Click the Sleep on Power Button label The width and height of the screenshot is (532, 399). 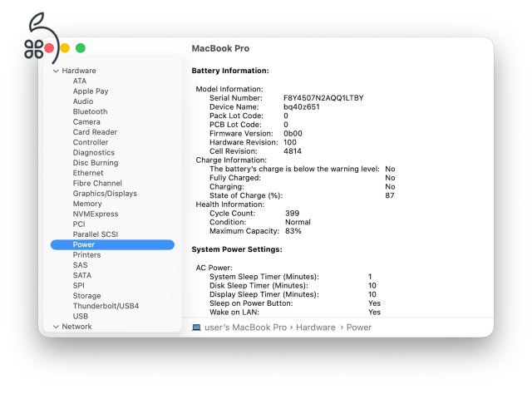pos(251,303)
